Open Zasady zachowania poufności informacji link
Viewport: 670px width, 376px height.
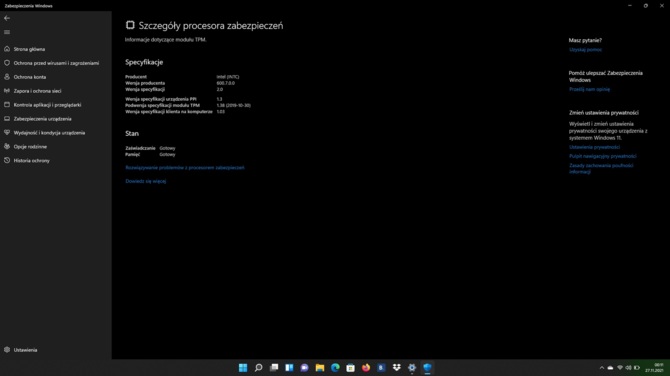click(x=601, y=168)
